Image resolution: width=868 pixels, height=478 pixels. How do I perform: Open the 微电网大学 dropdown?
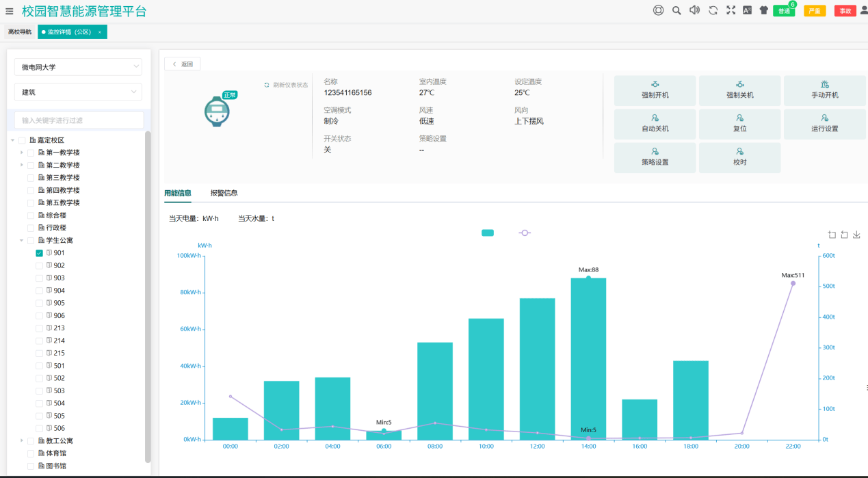(78, 67)
